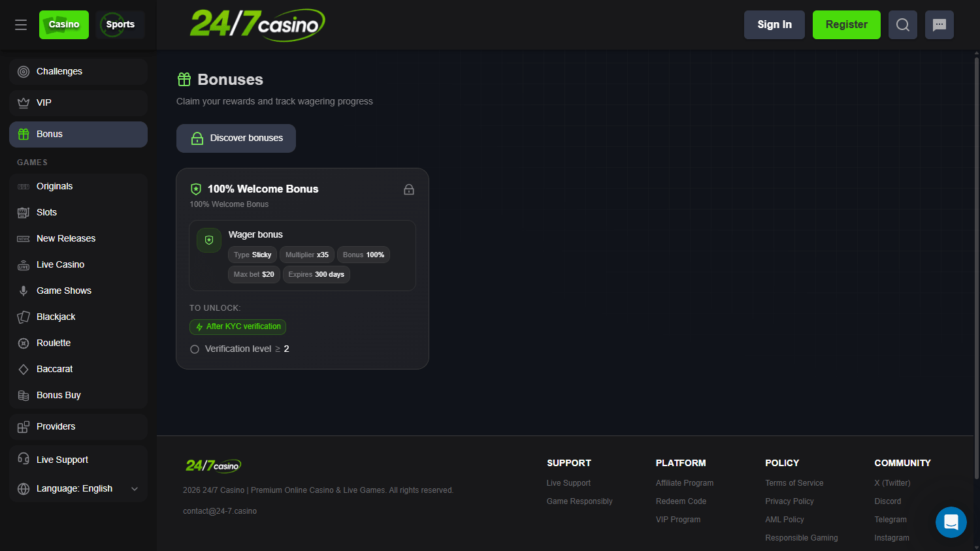
Task: Open the X (Twitter) community link
Action: (x=892, y=483)
